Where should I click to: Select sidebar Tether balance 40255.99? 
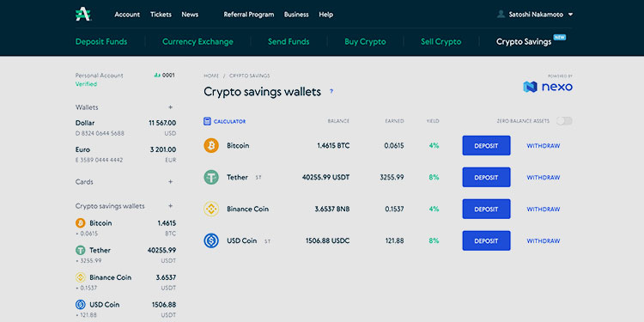point(161,250)
